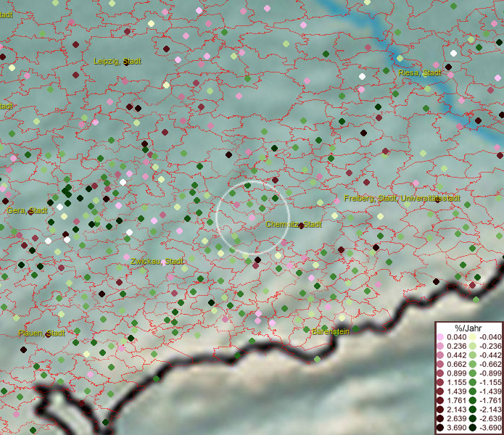This screenshot has width=504, height=435.
Task: Click the Plauen, Stadt map label
Action: pos(41,333)
